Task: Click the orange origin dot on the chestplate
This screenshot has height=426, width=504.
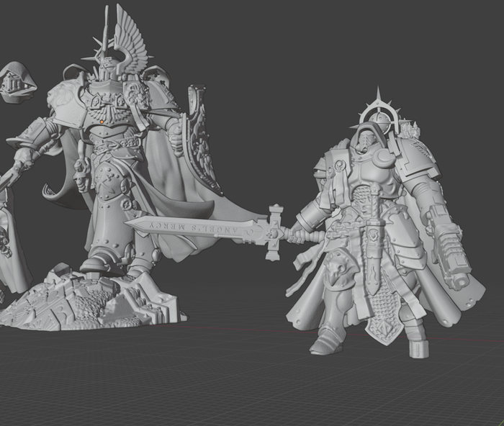Action: pyautogui.click(x=102, y=122)
